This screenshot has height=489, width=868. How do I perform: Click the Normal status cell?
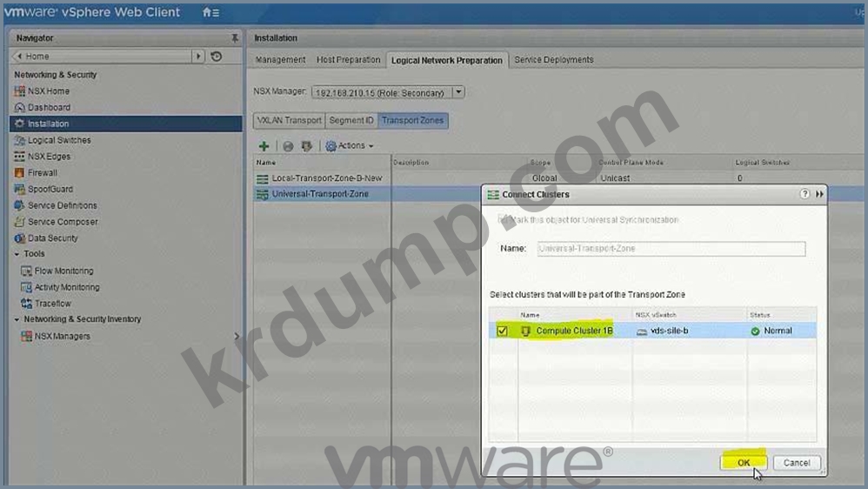778,331
